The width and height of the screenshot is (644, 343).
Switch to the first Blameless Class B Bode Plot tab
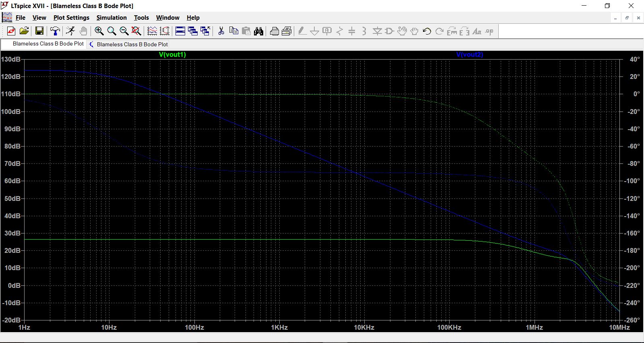(43, 43)
